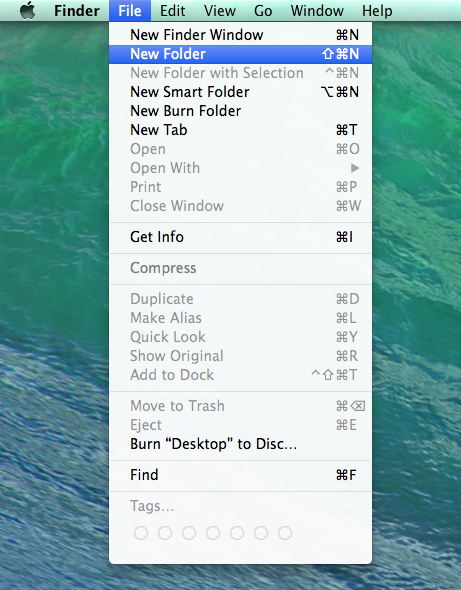Image resolution: width=461 pixels, height=590 pixels.
Task: Select the fourth tag color circle
Action: coord(213,533)
